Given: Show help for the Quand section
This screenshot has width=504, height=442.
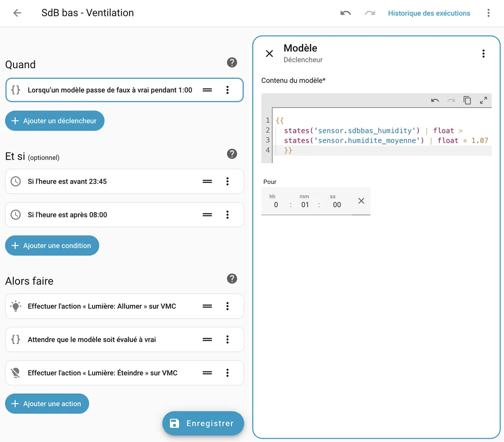Looking at the screenshot, I should click(x=232, y=62).
